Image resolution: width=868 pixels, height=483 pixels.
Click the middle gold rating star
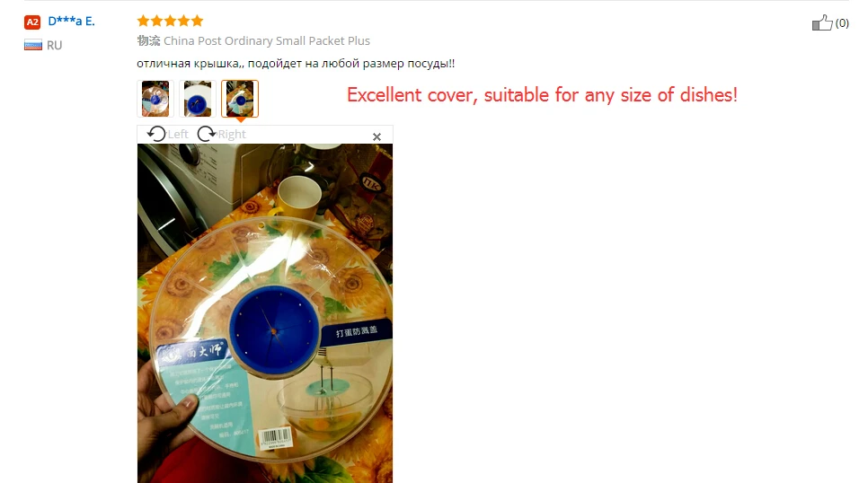[x=170, y=21]
